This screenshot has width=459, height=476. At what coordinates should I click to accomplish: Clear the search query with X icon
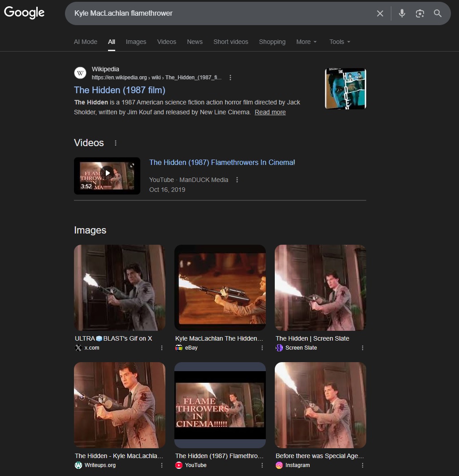(x=380, y=13)
